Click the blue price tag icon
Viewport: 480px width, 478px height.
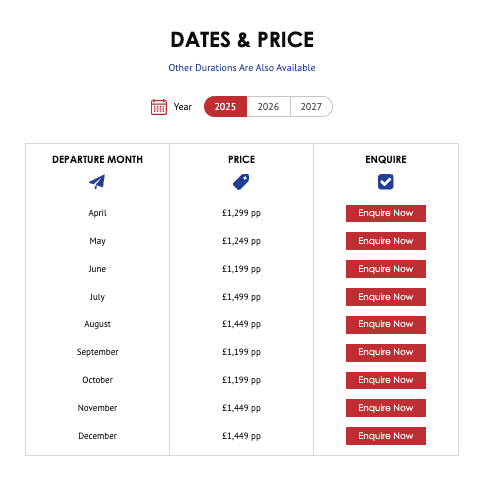point(241,182)
